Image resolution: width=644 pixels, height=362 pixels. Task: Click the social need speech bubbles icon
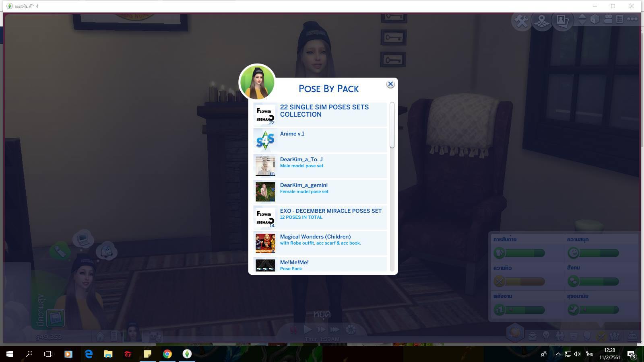573,281
